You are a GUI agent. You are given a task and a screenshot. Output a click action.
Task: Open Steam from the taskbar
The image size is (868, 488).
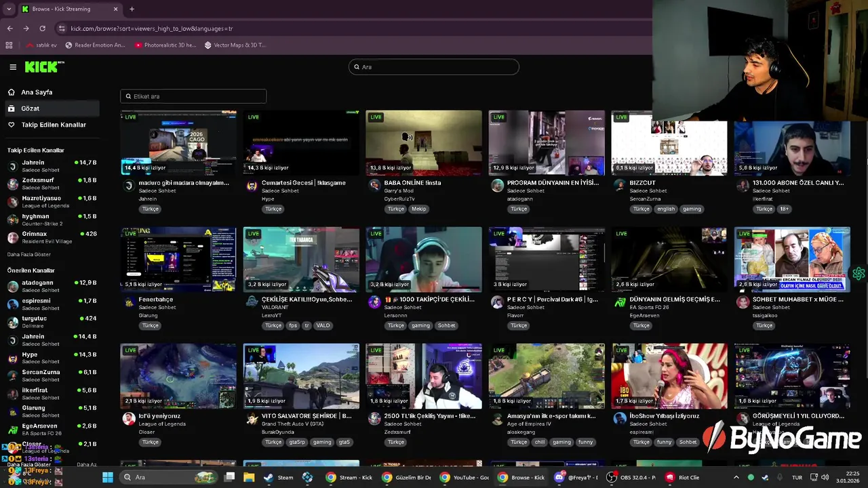point(279,477)
